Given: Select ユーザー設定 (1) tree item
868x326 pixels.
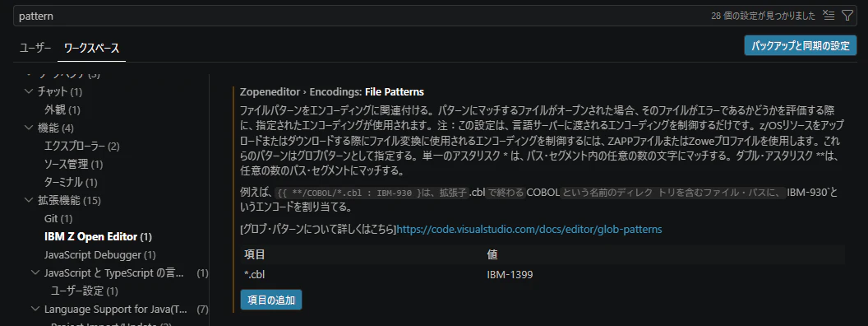Looking at the screenshot, I should point(84,291).
